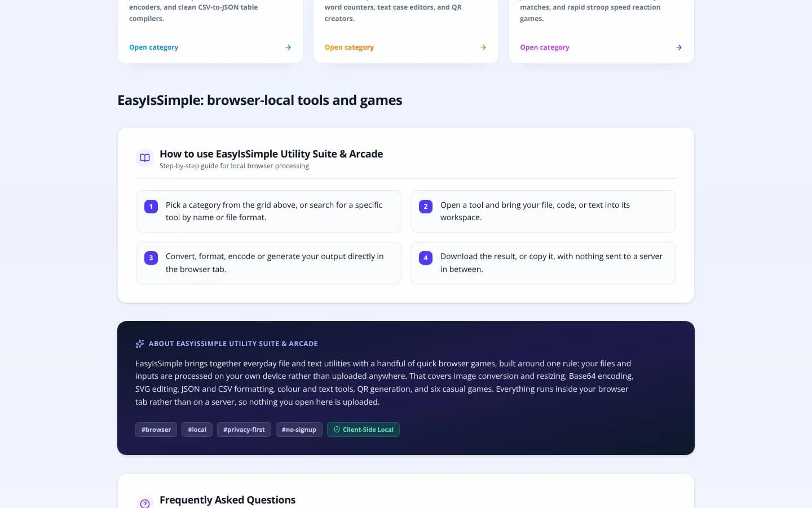This screenshot has width=812, height=508.
Task: Click the 'Convert, format, encode or generate' step text
Action: (275, 262)
